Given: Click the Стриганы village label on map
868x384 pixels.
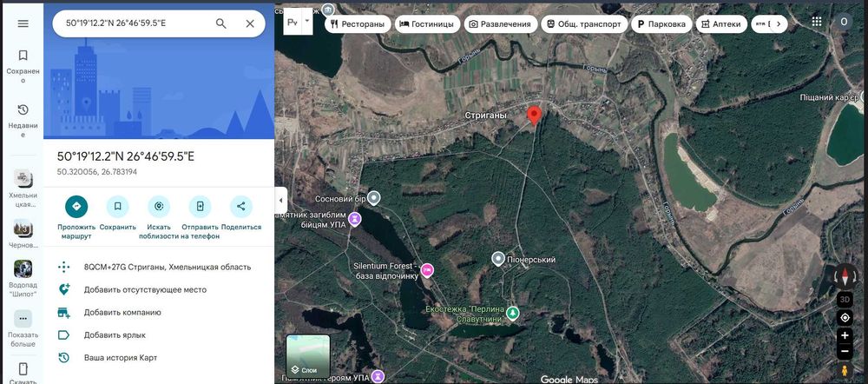Looking at the screenshot, I should (485, 116).
